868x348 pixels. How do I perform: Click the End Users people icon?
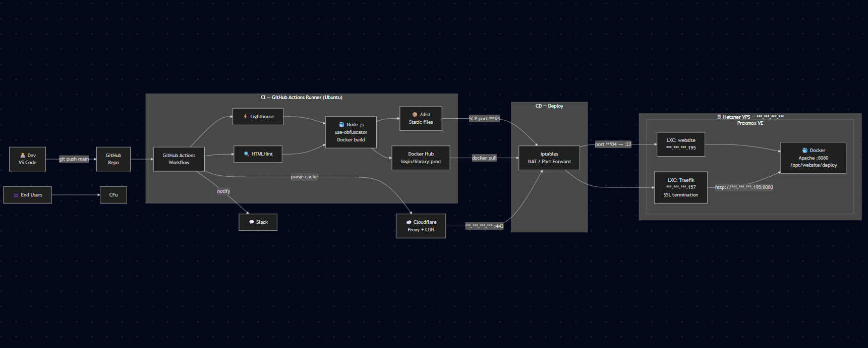coord(16,195)
